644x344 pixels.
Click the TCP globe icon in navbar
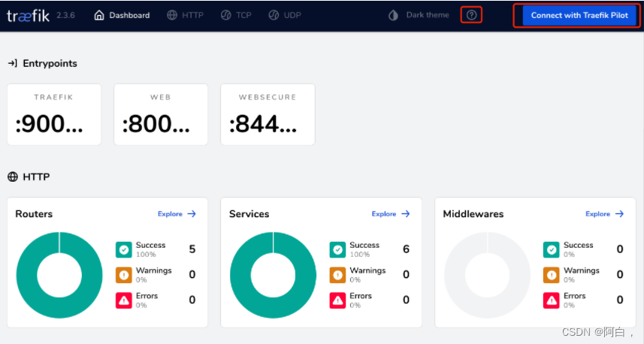coord(226,15)
